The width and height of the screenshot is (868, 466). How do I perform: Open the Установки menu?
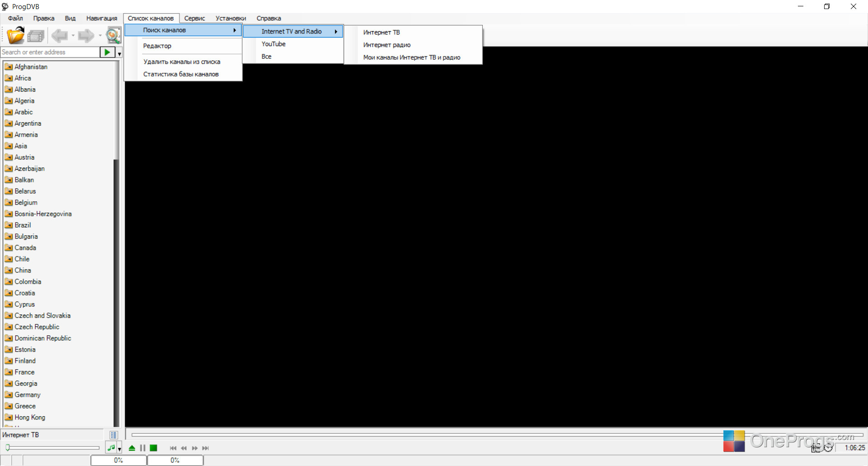point(231,18)
